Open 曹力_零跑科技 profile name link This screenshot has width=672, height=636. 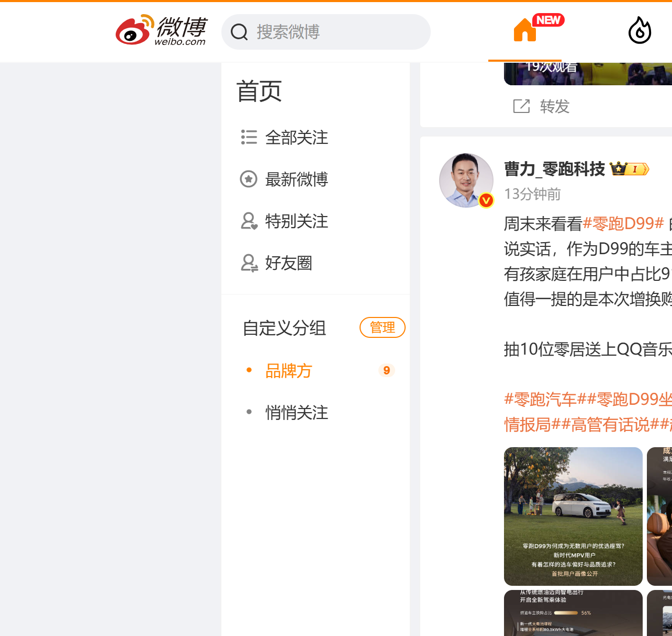click(x=554, y=169)
